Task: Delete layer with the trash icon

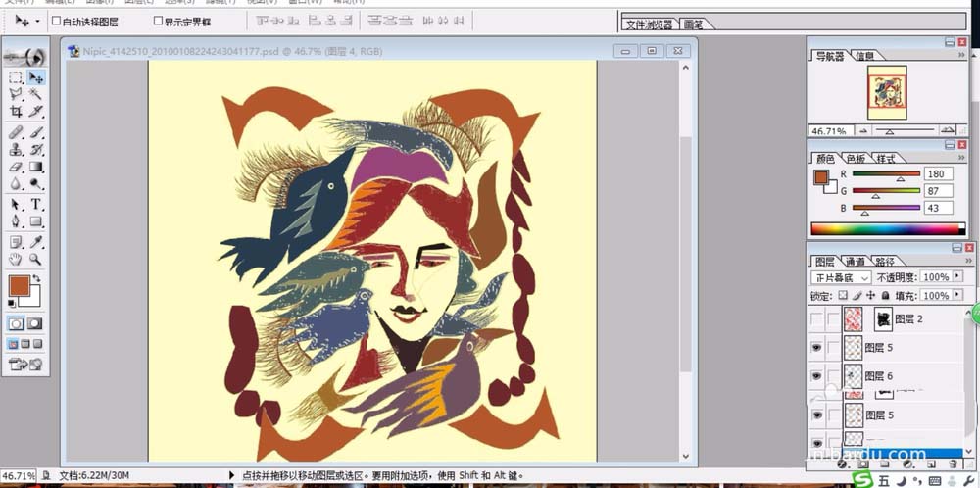Action: pyautogui.click(x=953, y=464)
